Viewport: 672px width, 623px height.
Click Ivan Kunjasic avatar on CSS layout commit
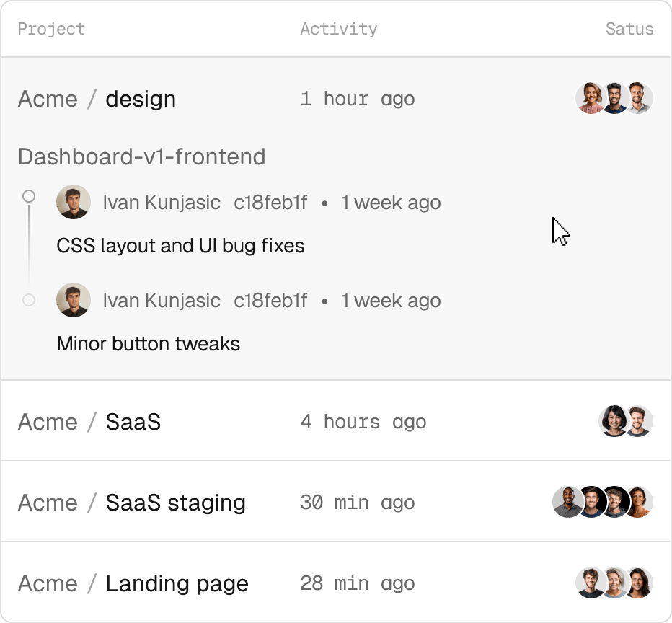[74, 202]
